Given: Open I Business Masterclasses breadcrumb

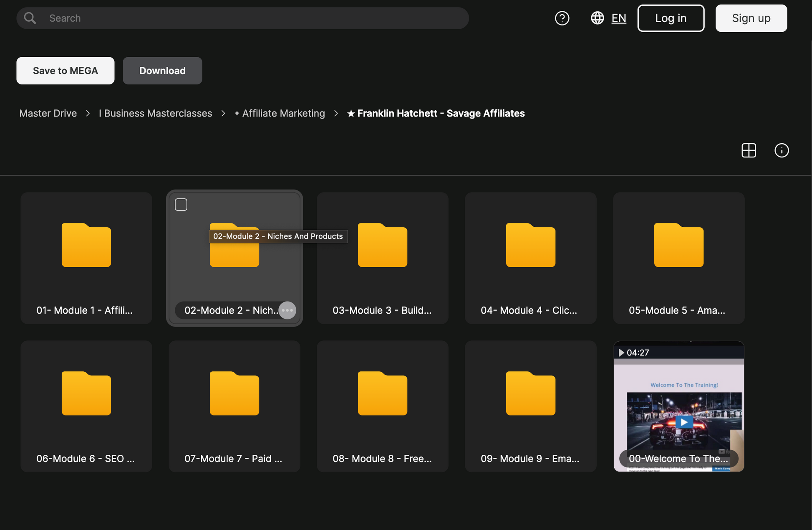Looking at the screenshot, I should pos(155,113).
